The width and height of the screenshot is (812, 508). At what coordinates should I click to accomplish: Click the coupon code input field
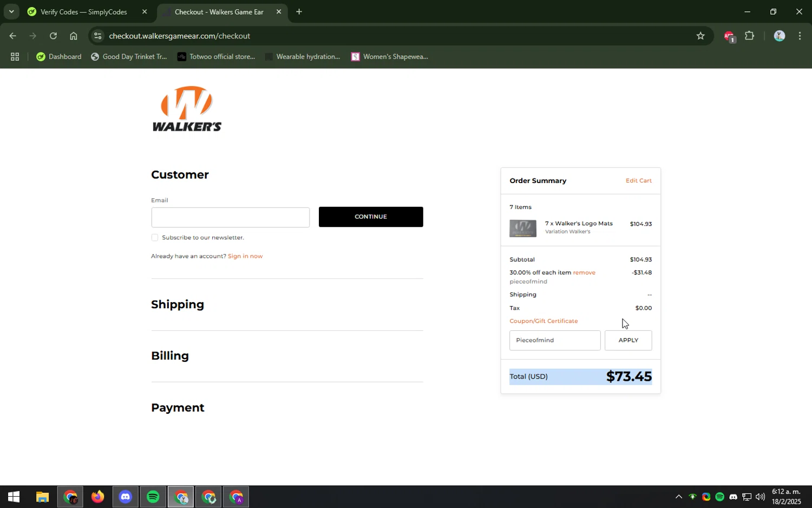[x=555, y=341]
